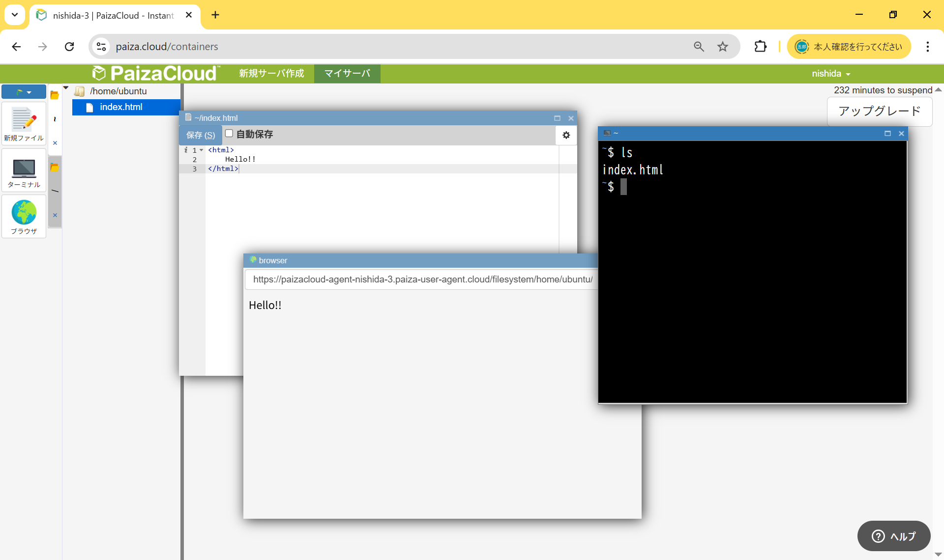944x560 pixels.
Task: Click the アップグレード upgrade button
Action: [879, 111]
